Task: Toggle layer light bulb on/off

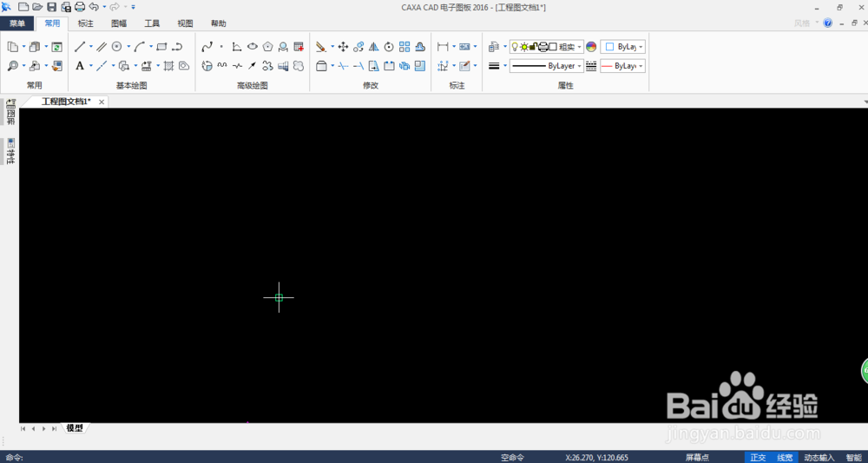Action: tap(514, 47)
